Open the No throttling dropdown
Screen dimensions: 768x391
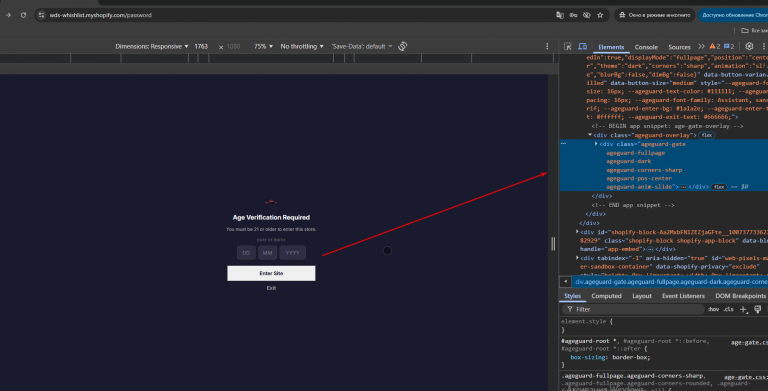click(x=302, y=47)
